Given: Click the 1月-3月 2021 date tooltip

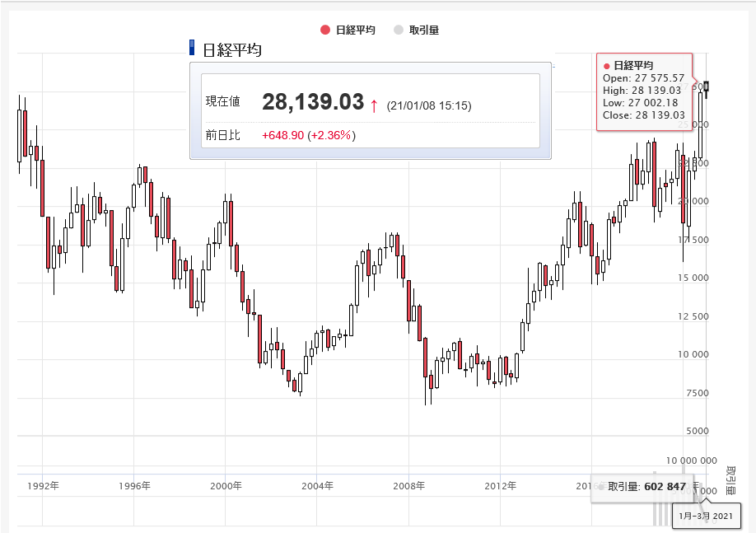Looking at the screenshot, I should [x=706, y=517].
